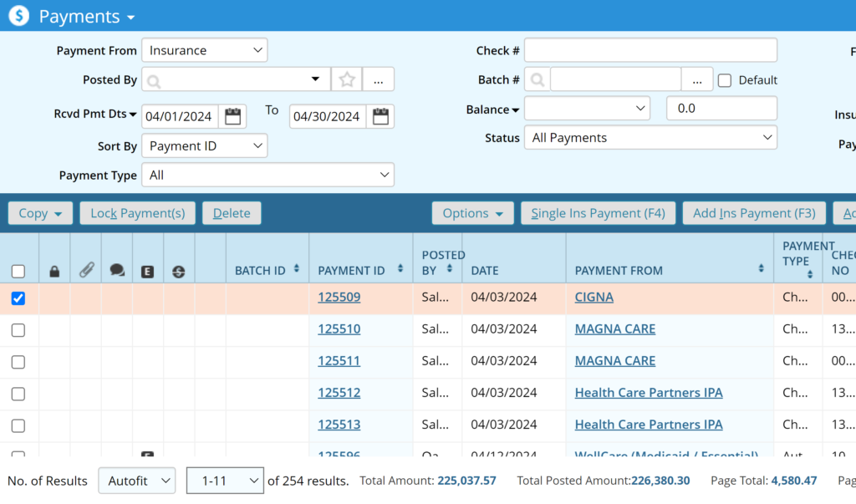Enable the Default batch checkbox

[x=725, y=80]
